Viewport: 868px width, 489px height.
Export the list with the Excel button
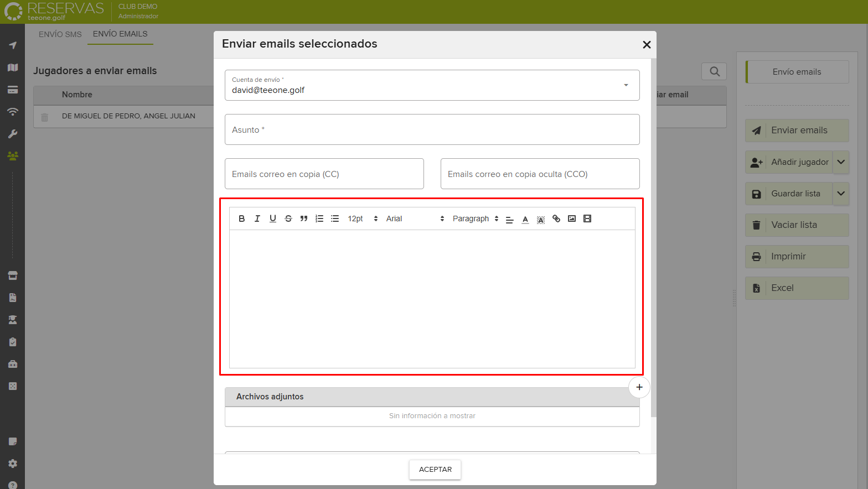(797, 288)
